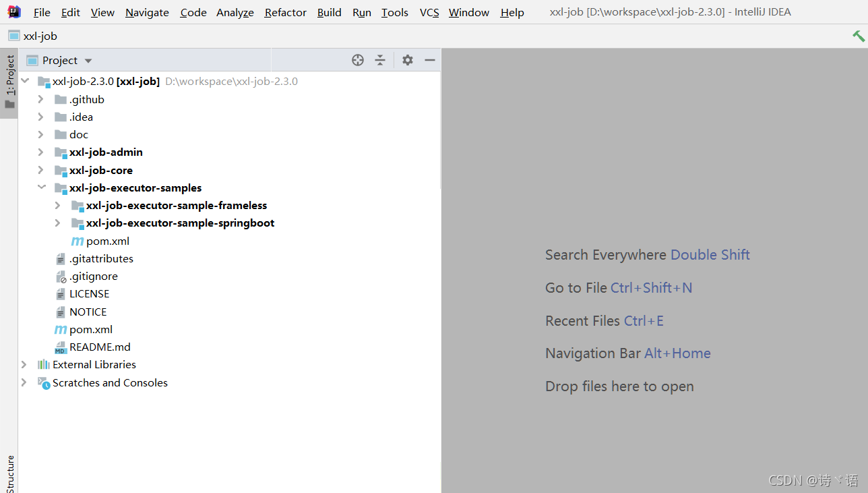Toggle the 1: Project tool window tab
The height and width of the screenshot is (493, 868).
(x=9, y=83)
